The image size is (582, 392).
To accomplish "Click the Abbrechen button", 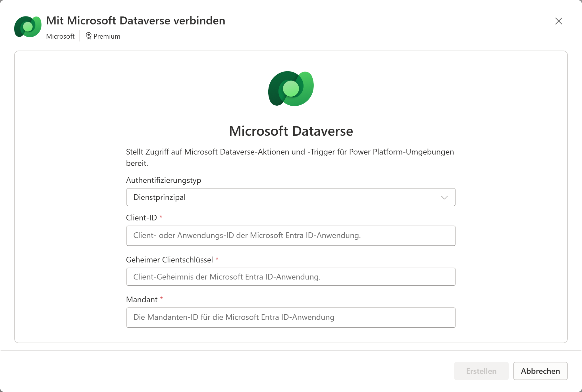I will tap(540, 371).
